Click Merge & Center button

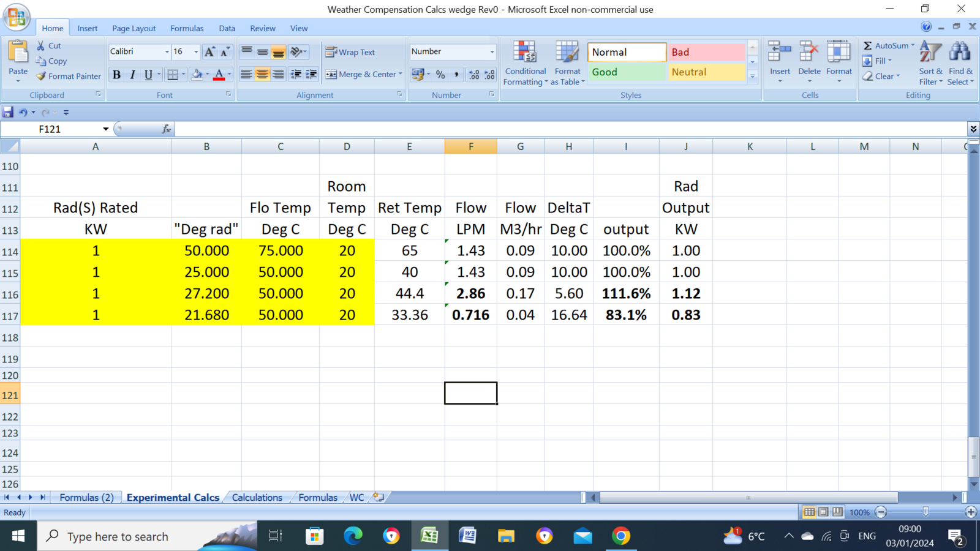pos(361,75)
